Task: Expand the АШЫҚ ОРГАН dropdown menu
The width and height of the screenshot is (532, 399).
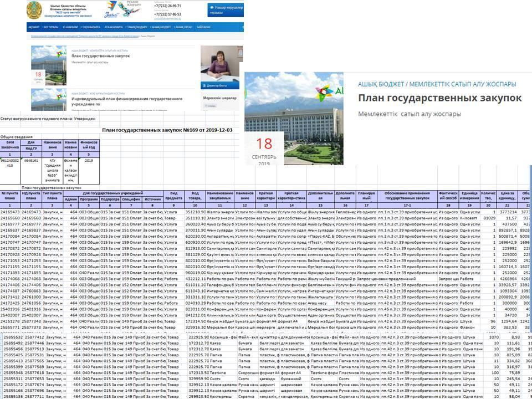Action: (183, 27)
